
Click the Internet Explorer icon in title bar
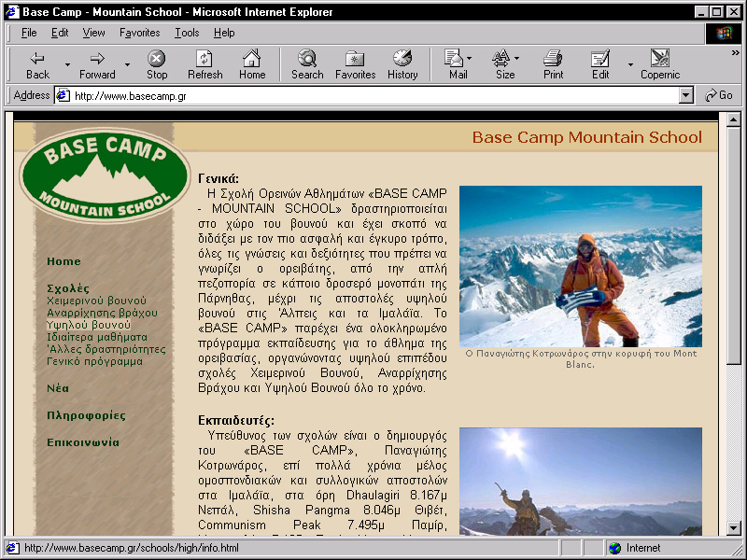[12, 11]
